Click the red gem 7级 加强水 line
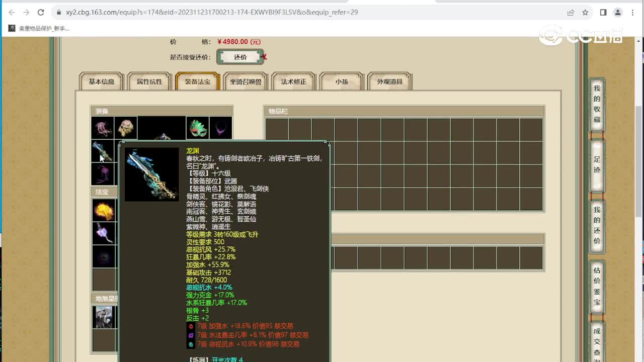The width and height of the screenshot is (644, 362). point(240,326)
